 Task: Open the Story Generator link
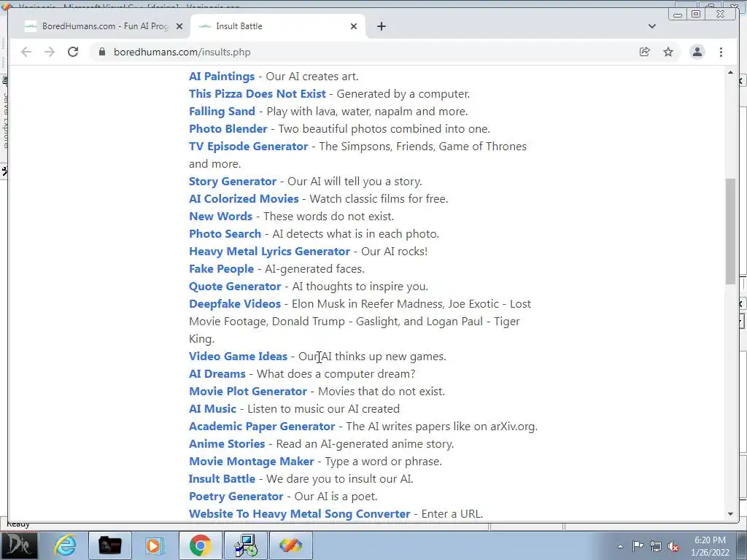pos(233,182)
